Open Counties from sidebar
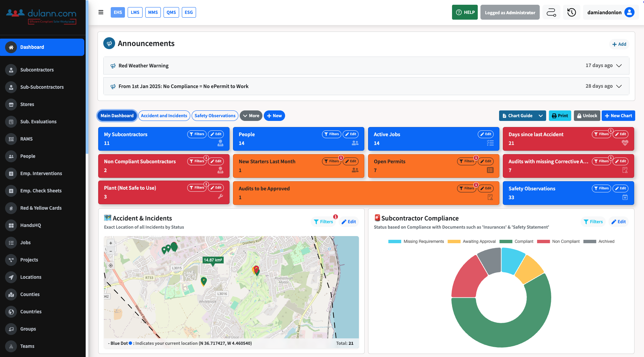The image size is (644, 357). pos(30,294)
